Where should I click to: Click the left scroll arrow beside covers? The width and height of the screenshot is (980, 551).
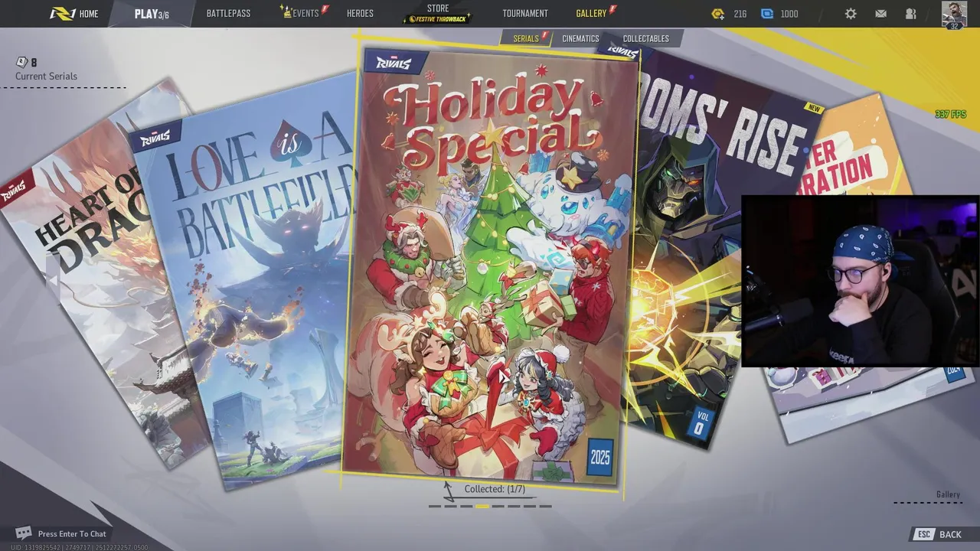pyautogui.click(x=53, y=281)
